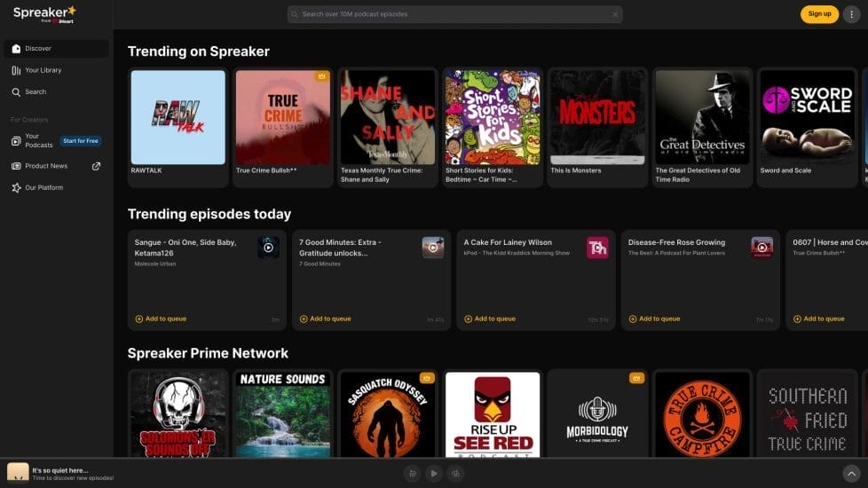Open Product News external link icon
The width and height of the screenshot is (868, 488).
tap(97, 166)
